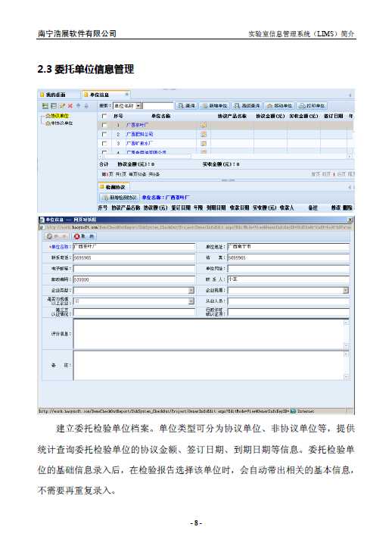Click the 新增单位 button
The image size is (392, 555).
click(x=215, y=106)
